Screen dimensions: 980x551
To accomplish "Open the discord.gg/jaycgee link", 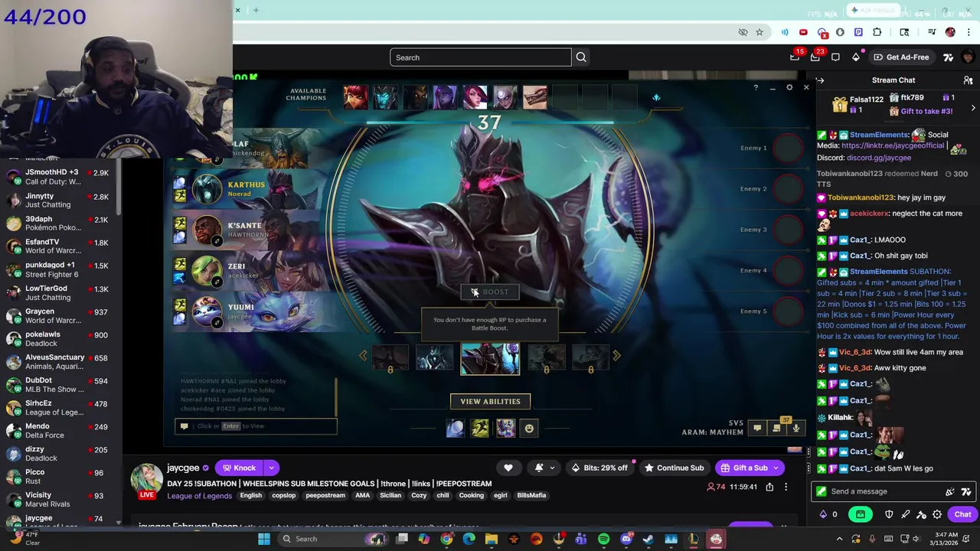I will (879, 158).
